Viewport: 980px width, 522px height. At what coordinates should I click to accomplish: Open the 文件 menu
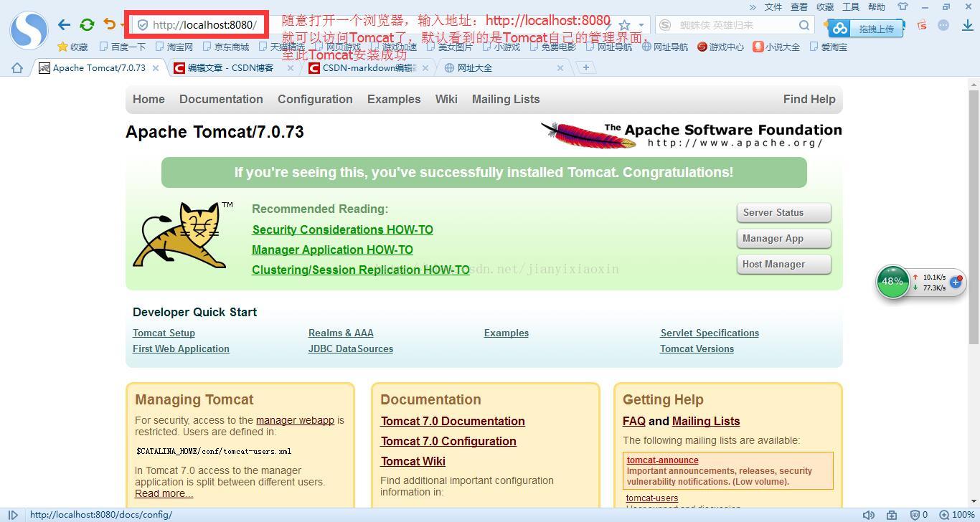pyautogui.click(x=773, y=6)
